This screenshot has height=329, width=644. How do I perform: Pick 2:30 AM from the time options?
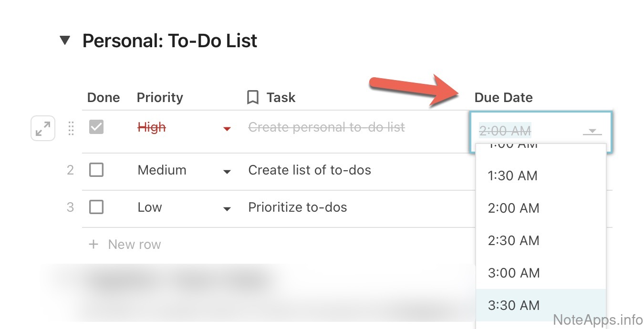point(513,241)
